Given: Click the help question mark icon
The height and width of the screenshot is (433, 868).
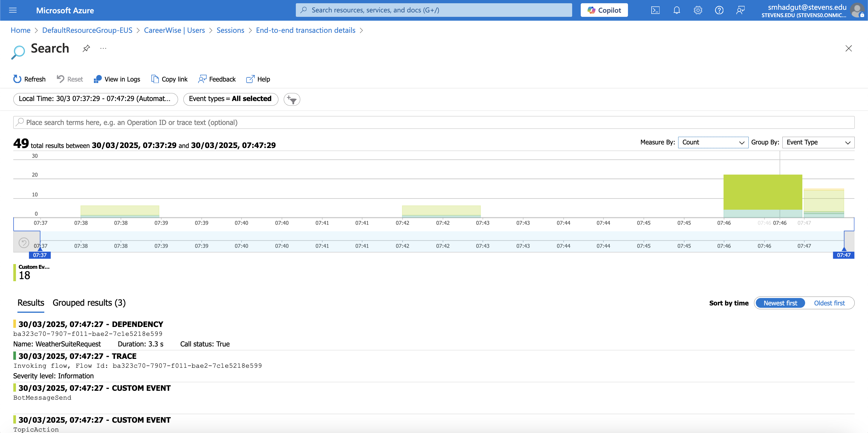Looking at the screenshot, I should pos(719,10).
